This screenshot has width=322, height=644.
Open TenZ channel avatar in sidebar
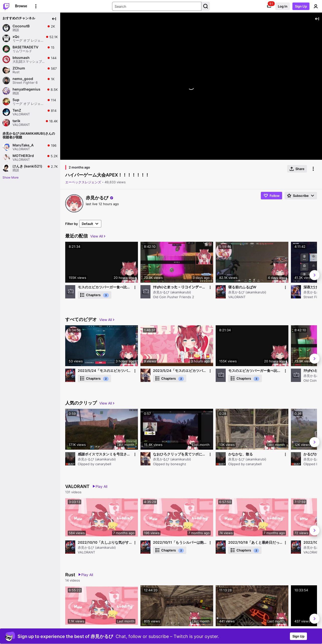coord(6,112)
